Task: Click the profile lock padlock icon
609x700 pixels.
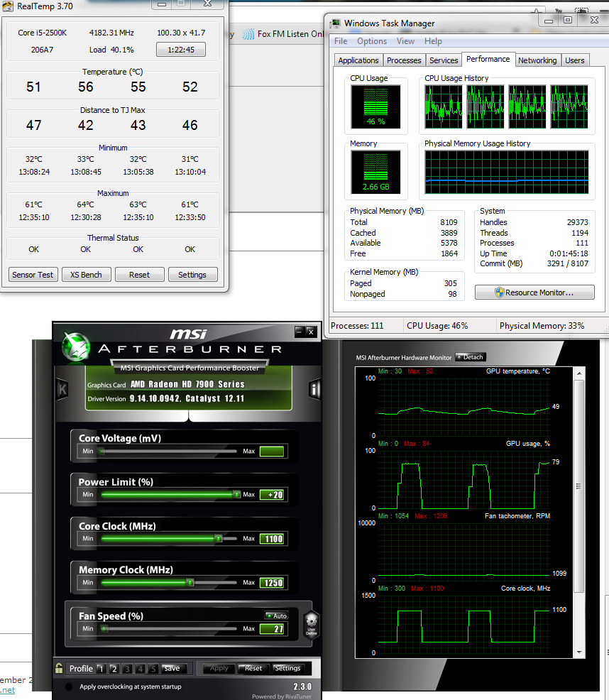Action: (x=60, y=668)
